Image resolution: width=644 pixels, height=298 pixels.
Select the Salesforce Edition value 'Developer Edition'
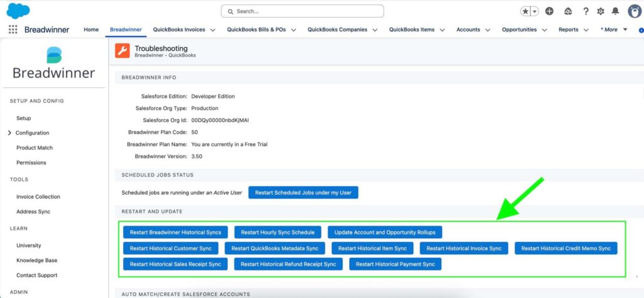213,96
